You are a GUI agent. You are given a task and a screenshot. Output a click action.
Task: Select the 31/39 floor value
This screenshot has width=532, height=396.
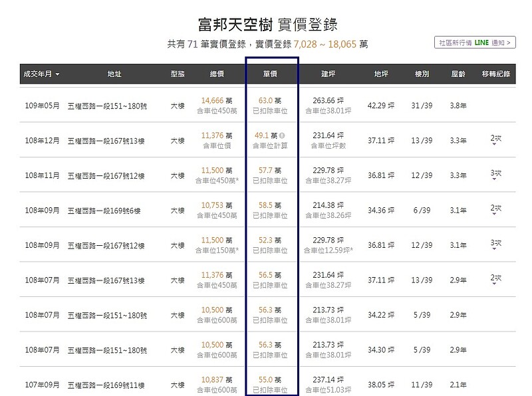[x=422, y=106]
